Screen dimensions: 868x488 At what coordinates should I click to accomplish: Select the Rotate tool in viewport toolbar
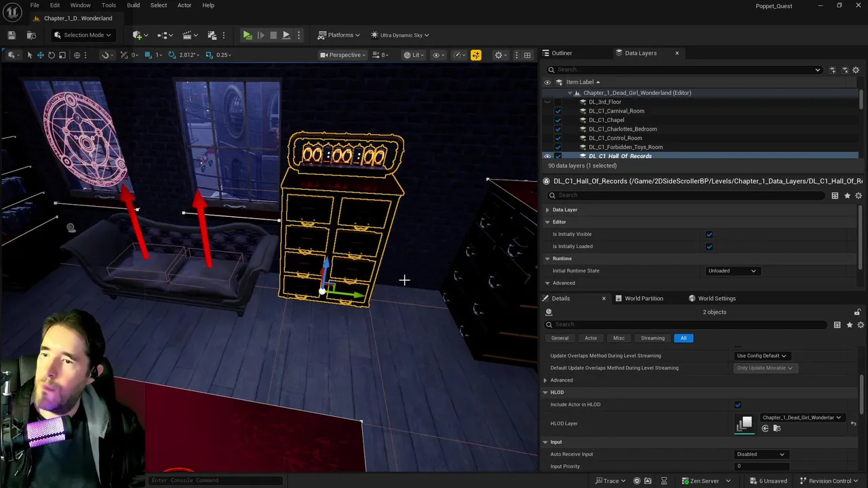point(51,55)
